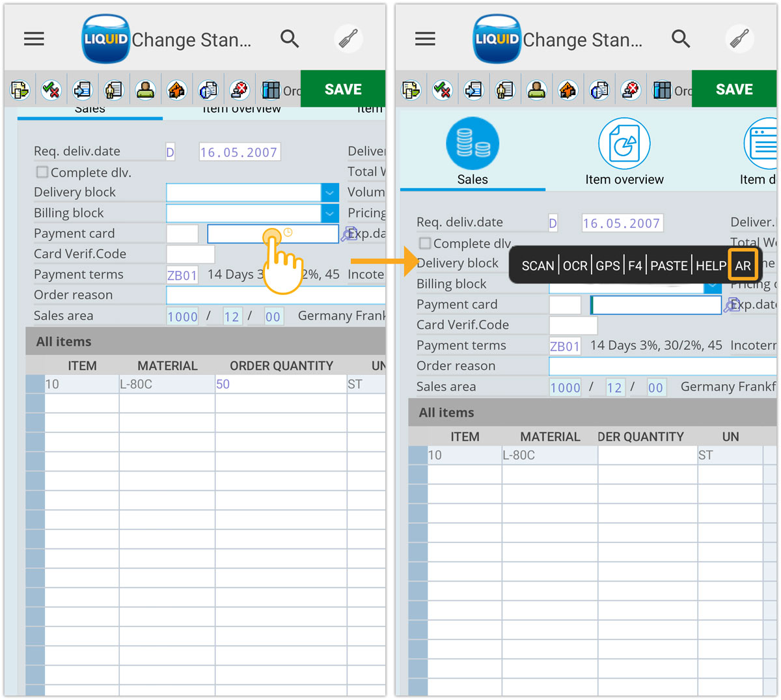This screenshot has height=700, width=781.
Task: Open hamburger menu on the left screen
Action: pyautogui.click(x=34, y=39)
